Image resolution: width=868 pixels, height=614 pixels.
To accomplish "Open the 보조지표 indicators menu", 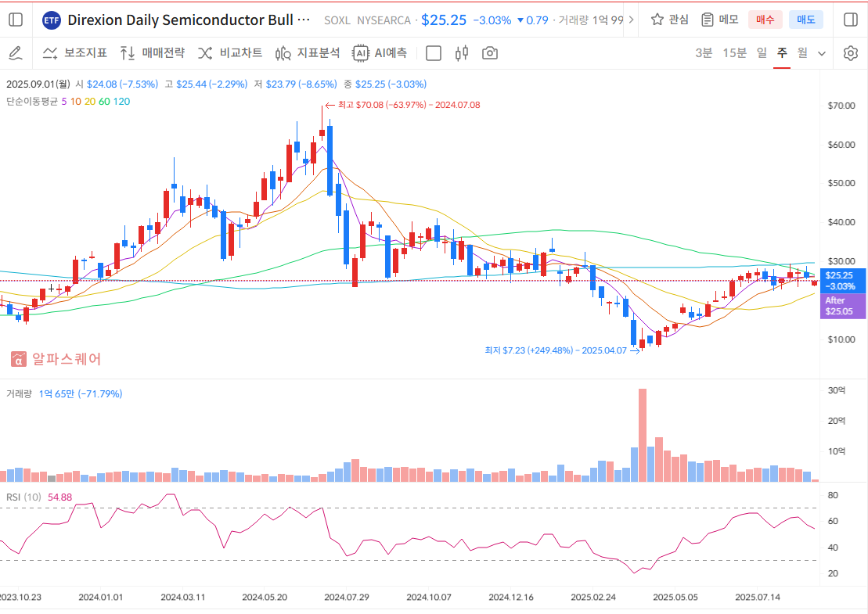I will tap(74, 53).
